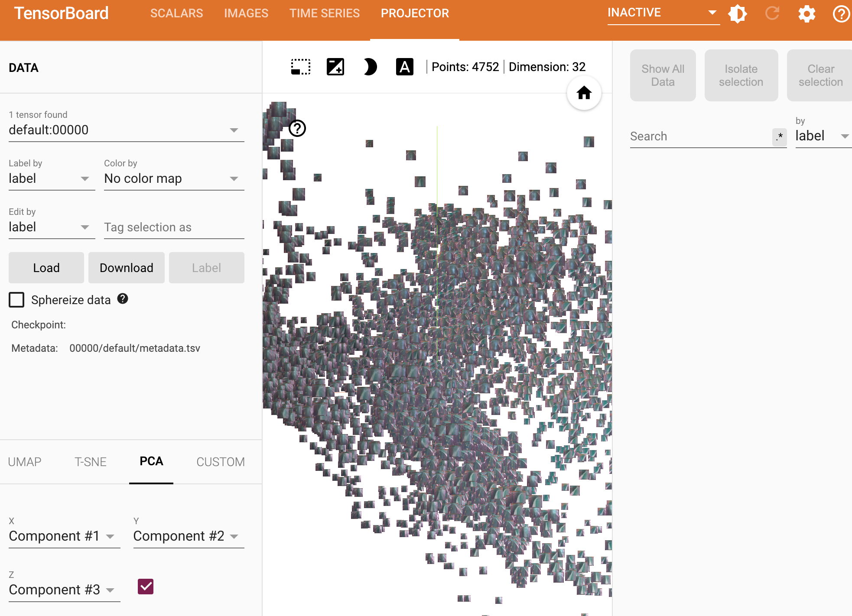Click the edit current selection icon

[x=335, y=67]
